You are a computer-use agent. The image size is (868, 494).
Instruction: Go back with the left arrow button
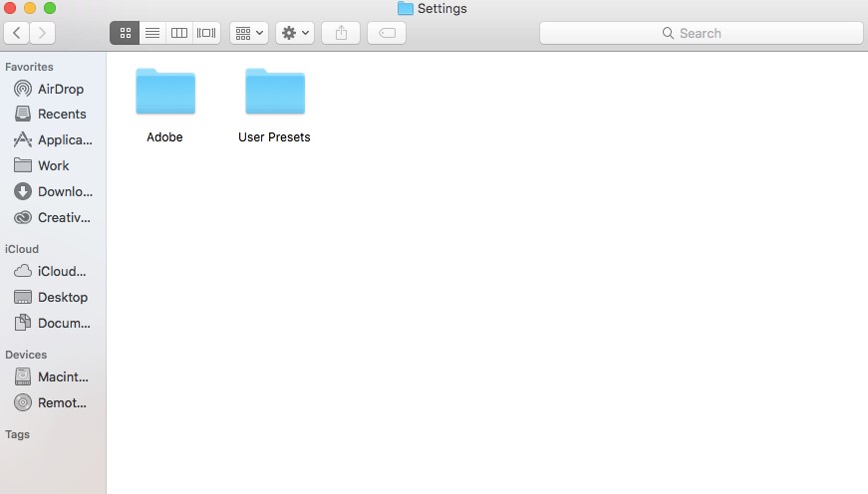(x=17, y=33)
